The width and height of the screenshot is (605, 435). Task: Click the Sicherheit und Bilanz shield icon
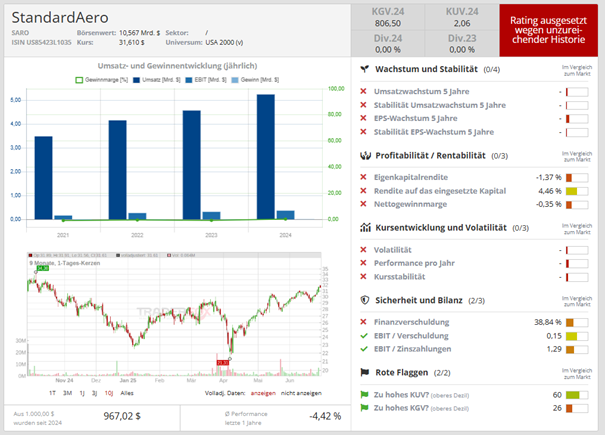(x=365, y=300)
